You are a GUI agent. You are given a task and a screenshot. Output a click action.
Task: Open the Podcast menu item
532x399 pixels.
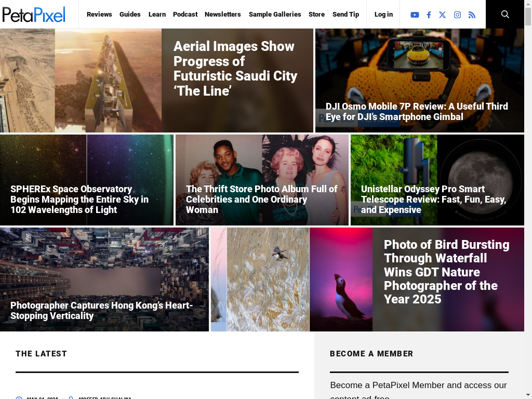click(185, 14)
